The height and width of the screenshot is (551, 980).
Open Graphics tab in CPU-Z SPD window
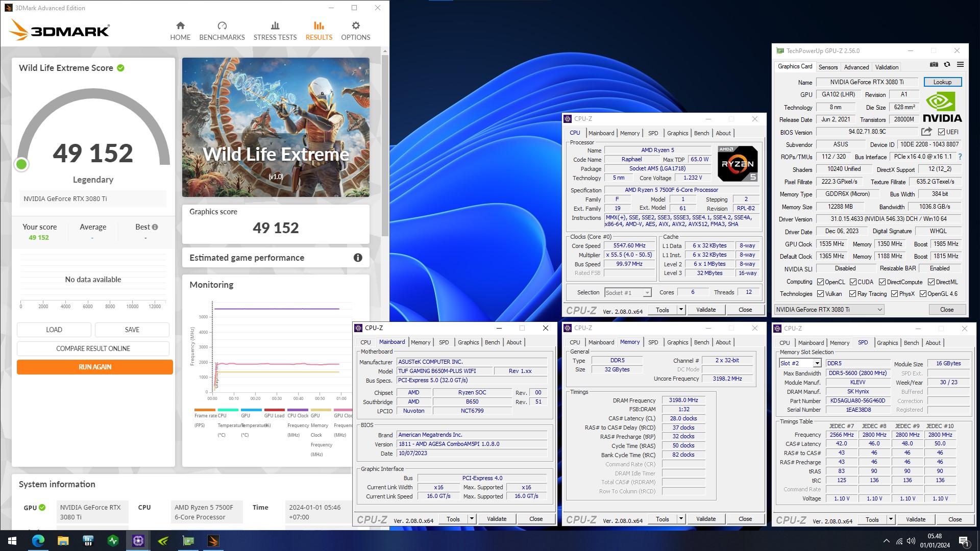887,343
